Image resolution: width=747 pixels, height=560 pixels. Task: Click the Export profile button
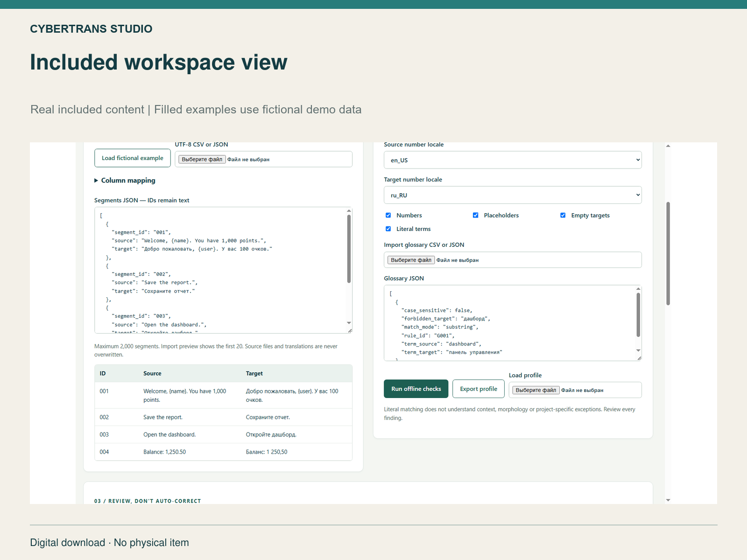479,389
